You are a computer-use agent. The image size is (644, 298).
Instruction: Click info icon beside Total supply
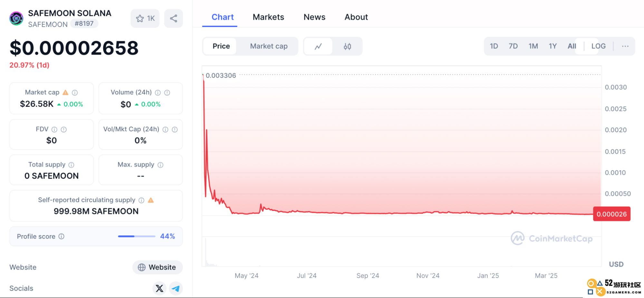(x=72, y=165)
